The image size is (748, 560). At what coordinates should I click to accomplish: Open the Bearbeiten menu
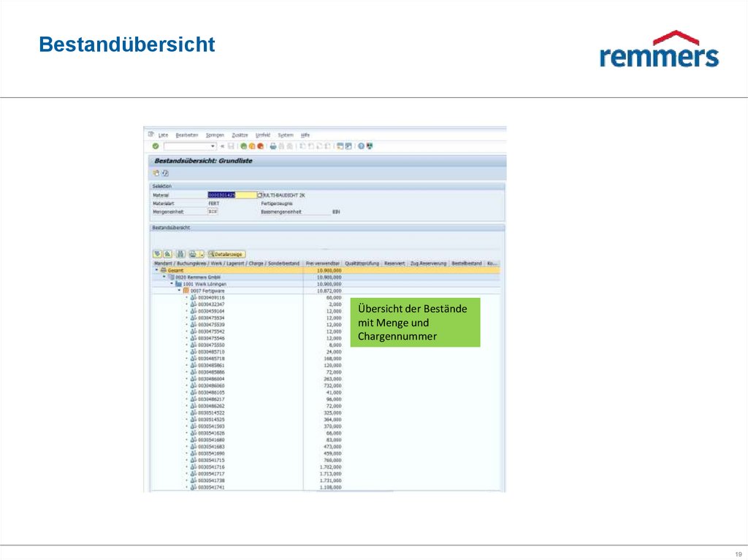click(187, 135)
